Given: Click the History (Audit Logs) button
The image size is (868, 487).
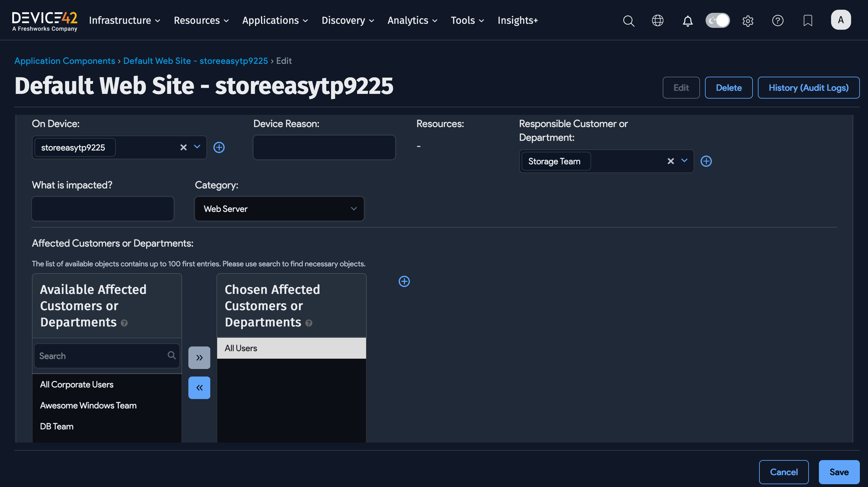Looking at the screenshot, I should click(809, 87).
